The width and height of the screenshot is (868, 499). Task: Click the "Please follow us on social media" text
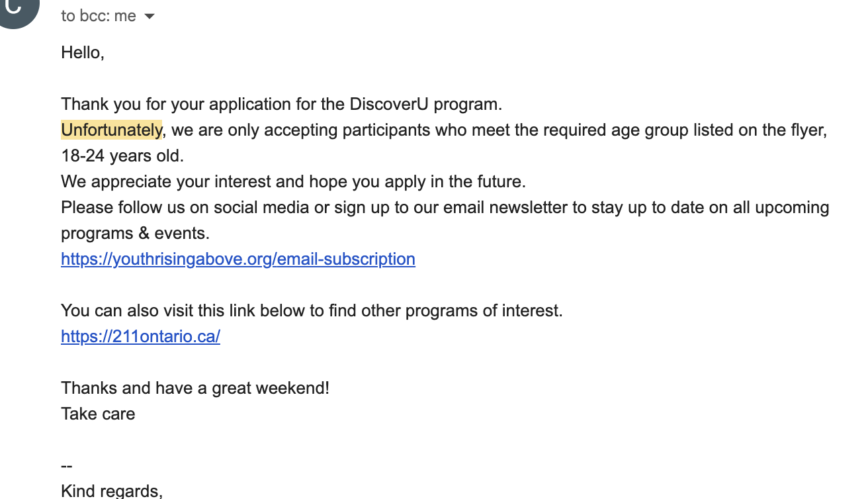185,207
